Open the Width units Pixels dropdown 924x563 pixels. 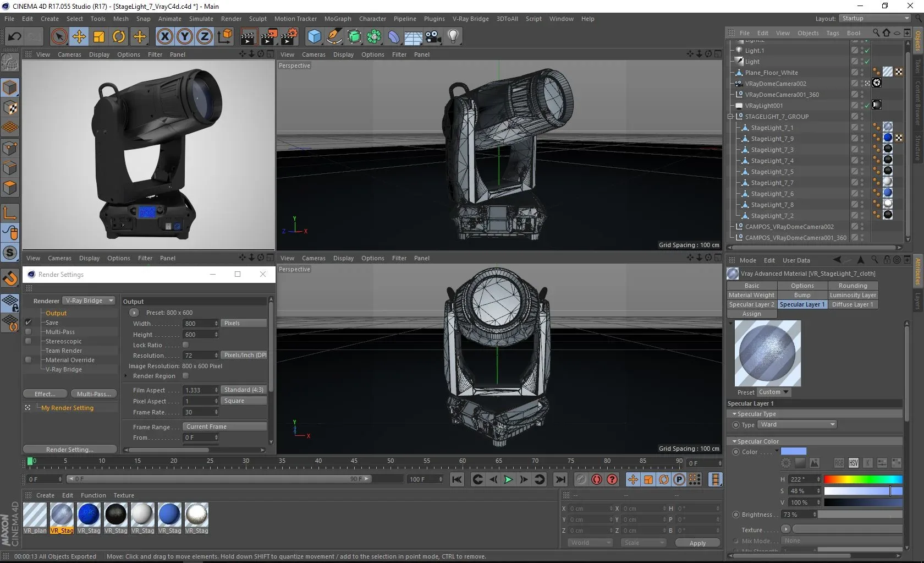pos(244,323)
